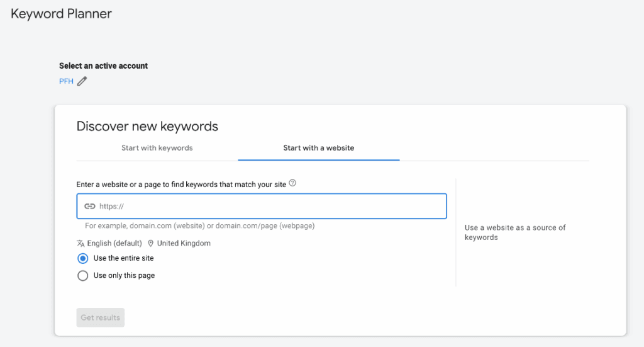644x347 pixels.
Task: Click the 'Keyword Planner' page title
Action: tap(61, 13)
